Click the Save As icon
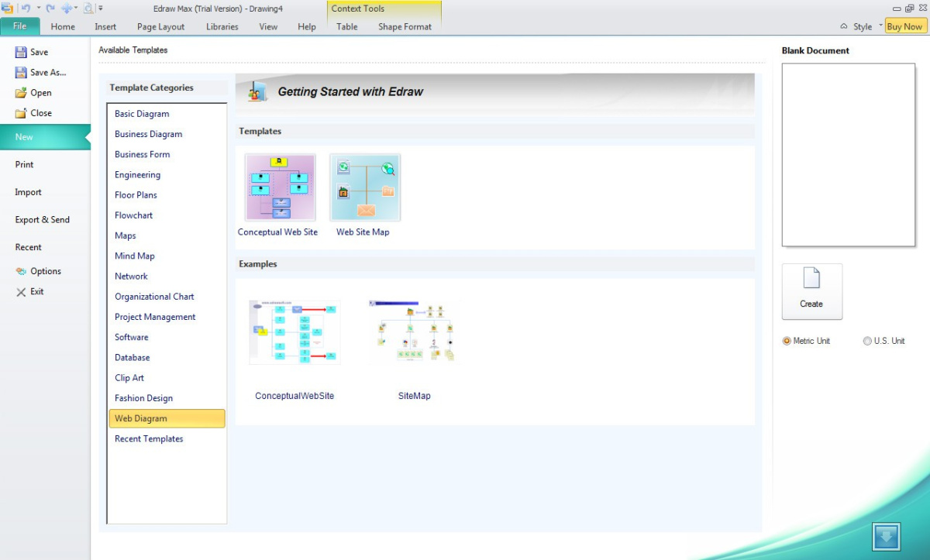 21,72
